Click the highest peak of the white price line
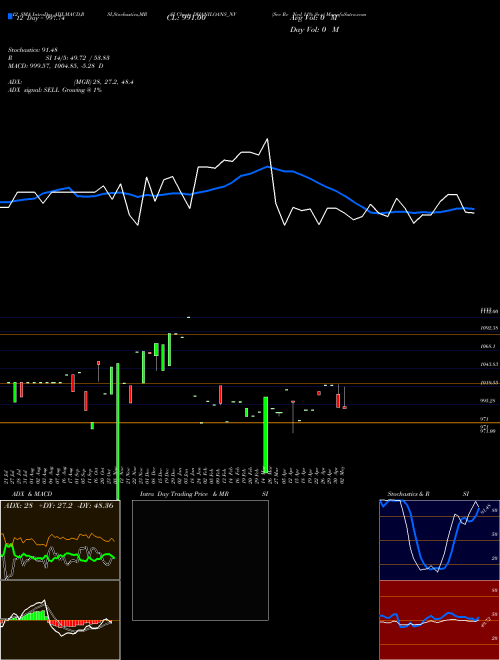500x660 pixels. point(267,138)
